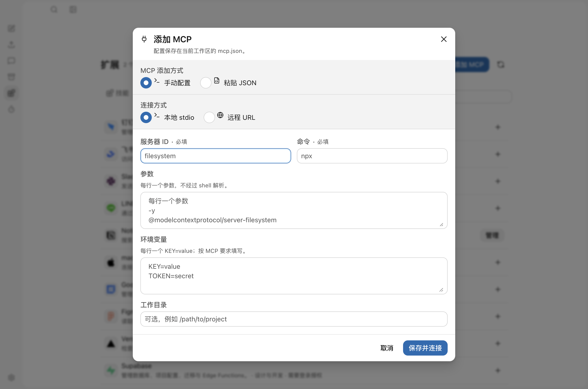Screen dimensions: 588x389
Task: Click the green LINE row icon
Action: click(x=111, y=208)
